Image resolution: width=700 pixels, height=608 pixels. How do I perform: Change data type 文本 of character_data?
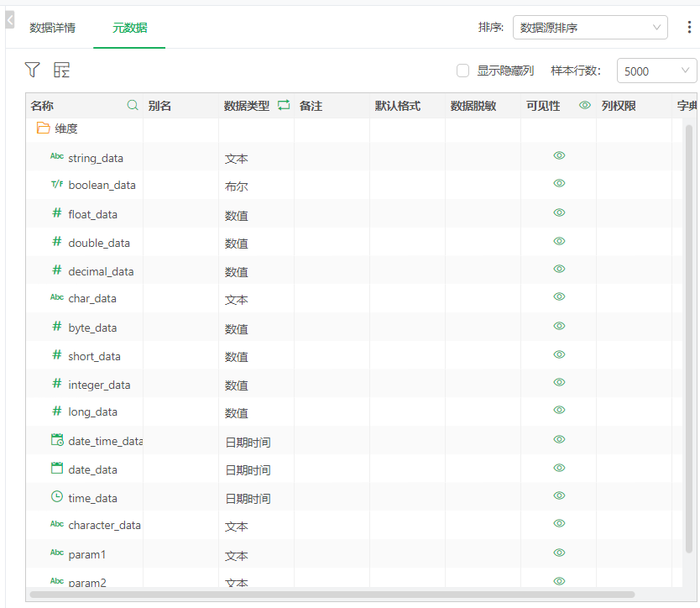236,527
